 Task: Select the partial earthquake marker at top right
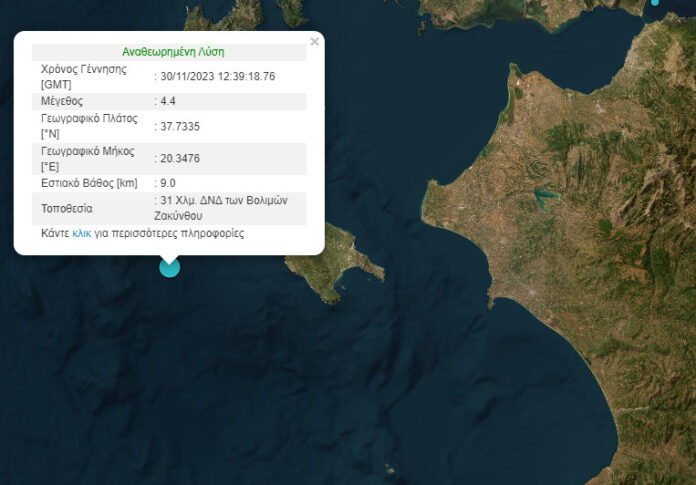coord(655,2)
